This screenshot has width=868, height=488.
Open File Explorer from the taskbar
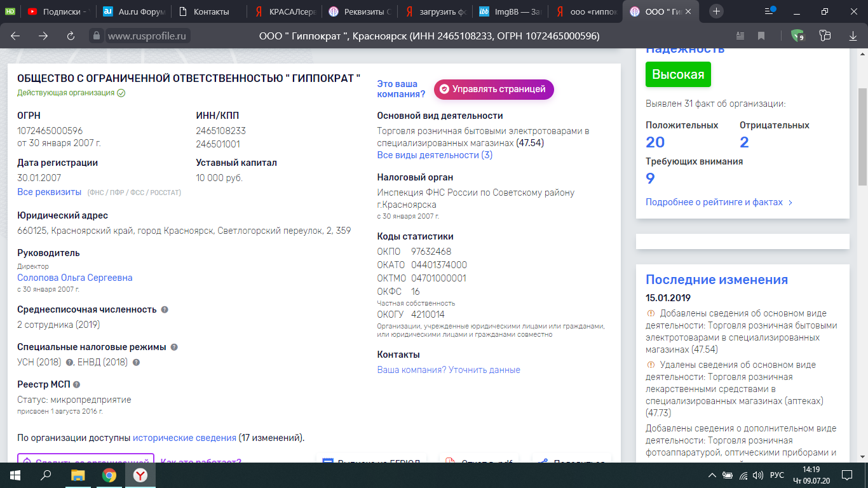[78, 475]
